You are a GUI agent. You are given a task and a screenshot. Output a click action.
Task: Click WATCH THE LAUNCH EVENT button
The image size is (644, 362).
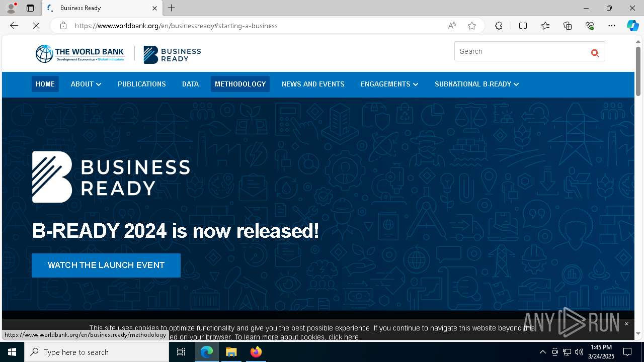(x=106, y=265)
